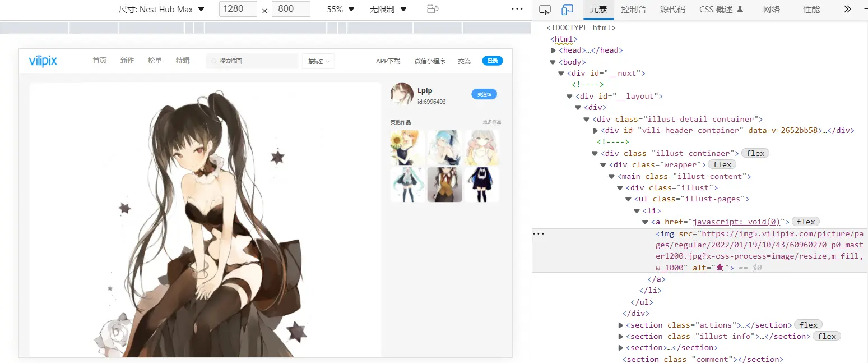Viewport: 868px width, 363px height.
Task: Click the Lpip avatar picture
Action: (402, 94)
